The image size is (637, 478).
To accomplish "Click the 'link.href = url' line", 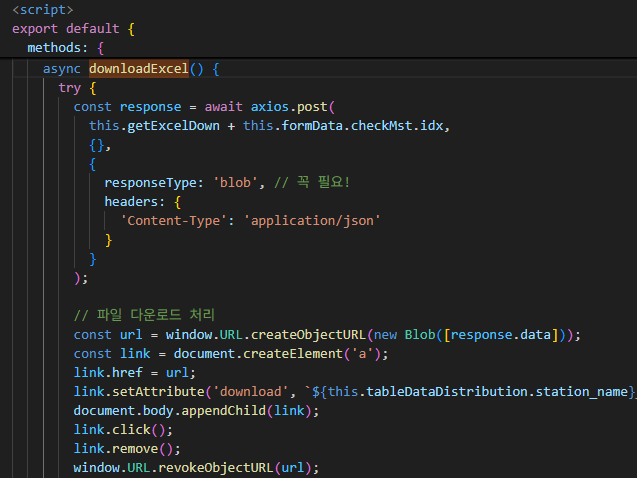I will (x=134, y=372).
